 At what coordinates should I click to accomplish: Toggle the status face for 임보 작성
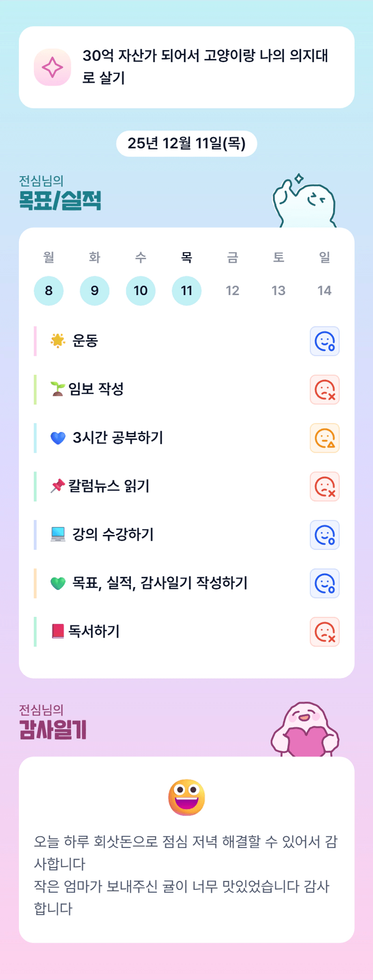[324, 390]
